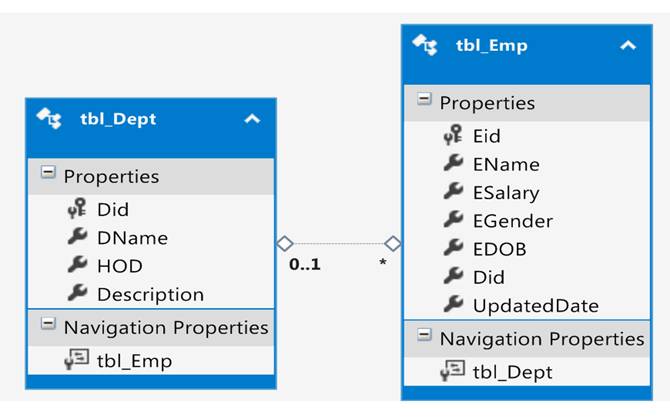
Task: Collapse the tbl_Dept entity with chevron
Action: click(252, 119)
